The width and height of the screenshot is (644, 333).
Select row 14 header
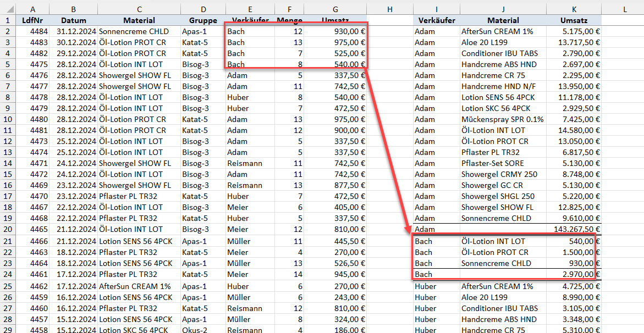[x=8, y=163]
